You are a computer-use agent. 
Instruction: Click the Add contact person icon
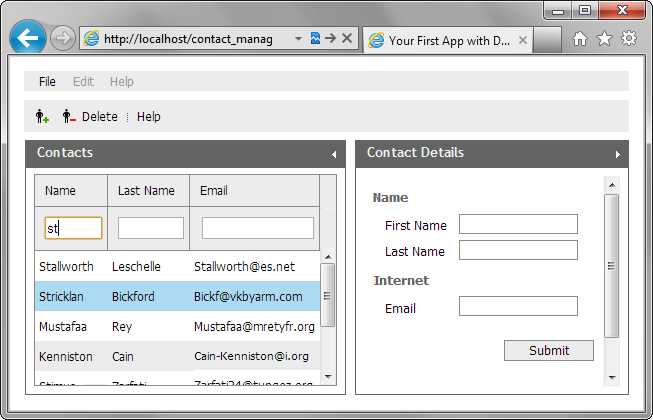42,116
